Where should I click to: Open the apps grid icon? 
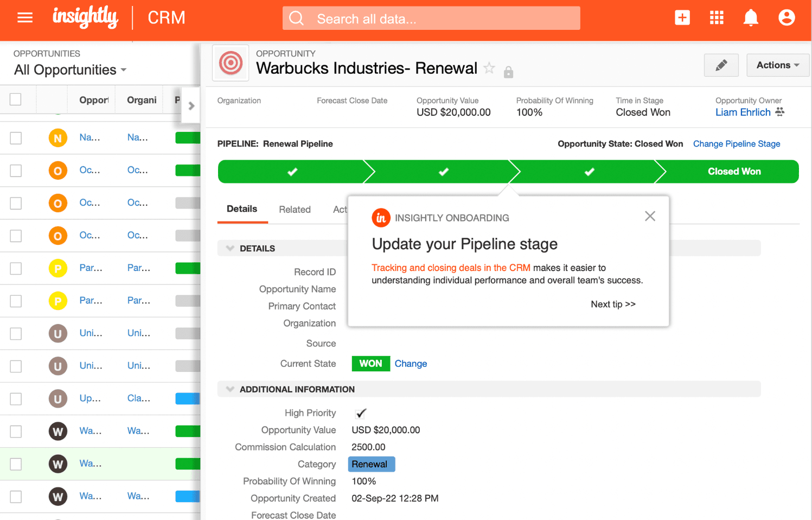click(x=717, y=17)
